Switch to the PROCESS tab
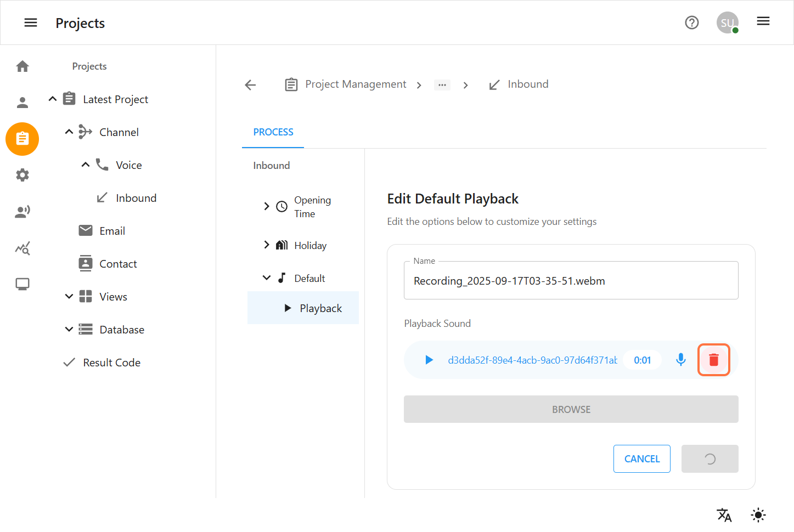This screenshot has height=532, width=794. tap(273, 132)
